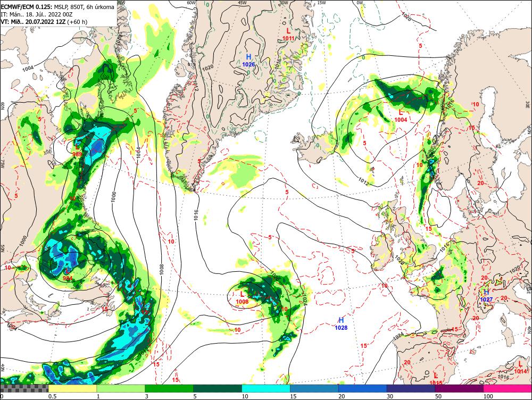The width and height of the screenshot is (532, 400).
Task: Click the low pressure center labeled 984
Action: (68, 274)
